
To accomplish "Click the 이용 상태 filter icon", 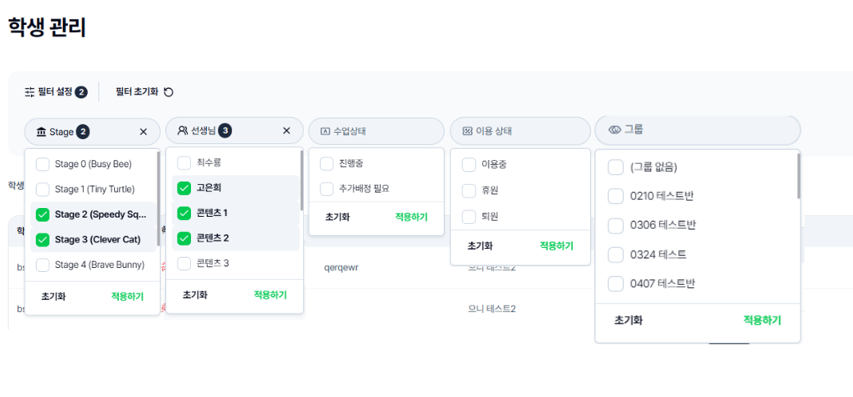I will click(467, 131).
